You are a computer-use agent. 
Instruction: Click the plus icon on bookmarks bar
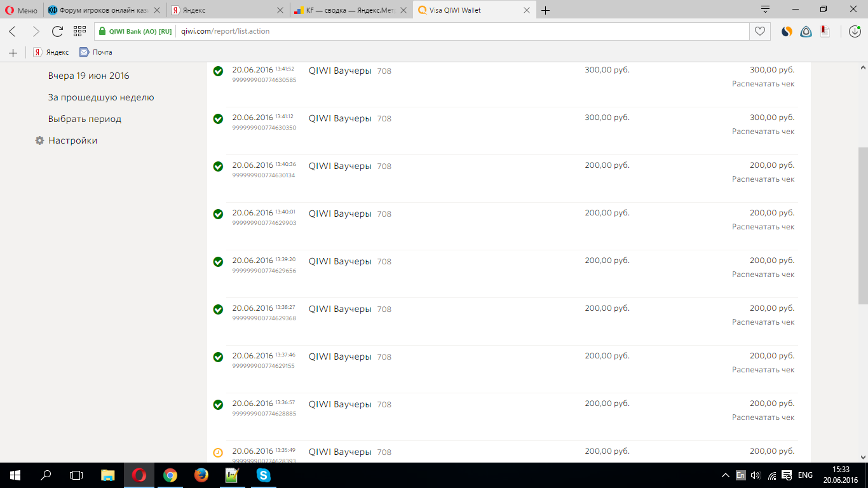(x=13, y=52)
